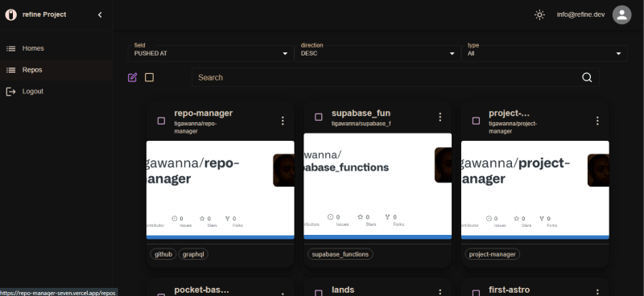Check the project-manager card checkbox
This screenshot has width=644, height=296.
(476, 121)
